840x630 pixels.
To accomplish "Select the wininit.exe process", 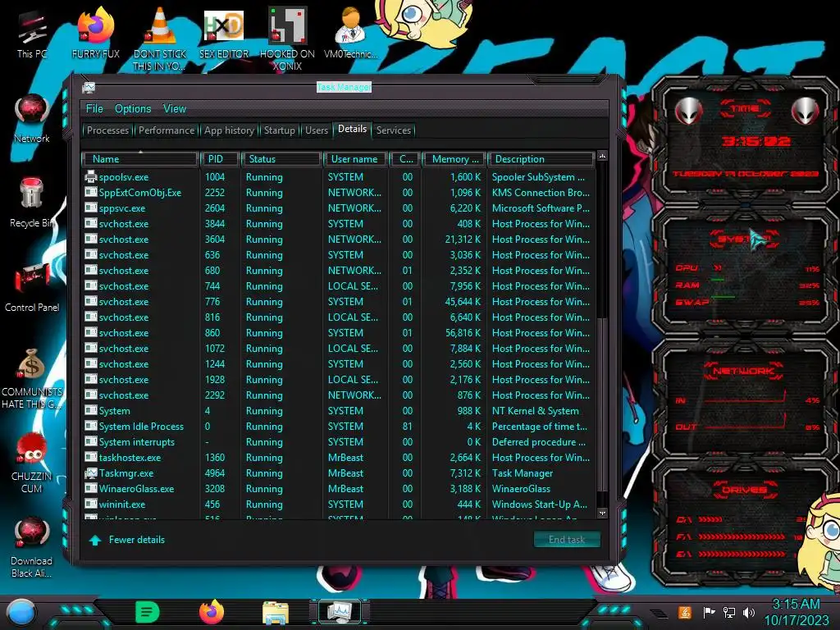I will coord(339,504).
